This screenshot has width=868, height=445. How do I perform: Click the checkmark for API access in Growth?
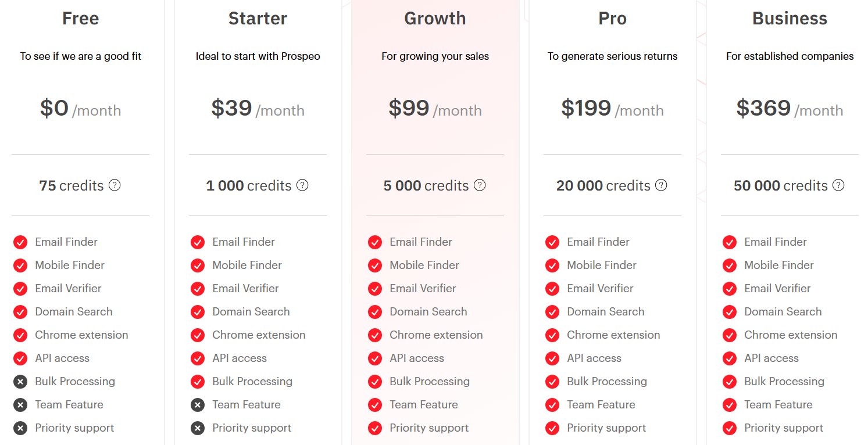375,358
